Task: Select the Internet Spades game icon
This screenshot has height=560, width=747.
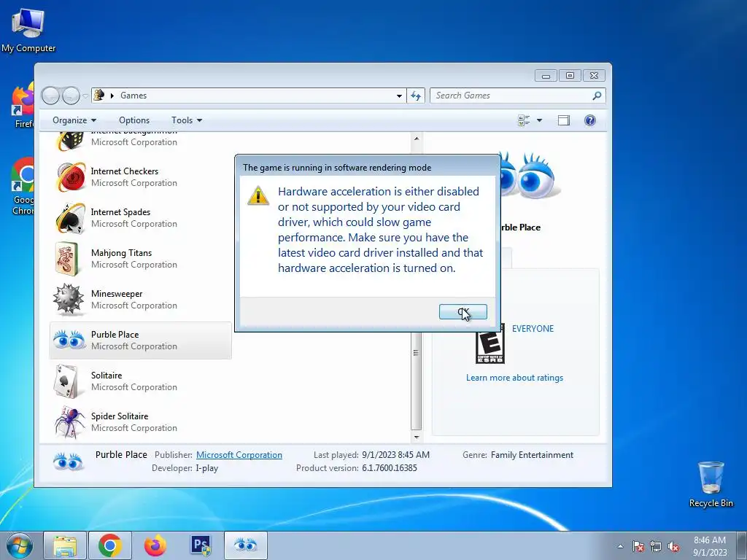Action: click(71, 218)
